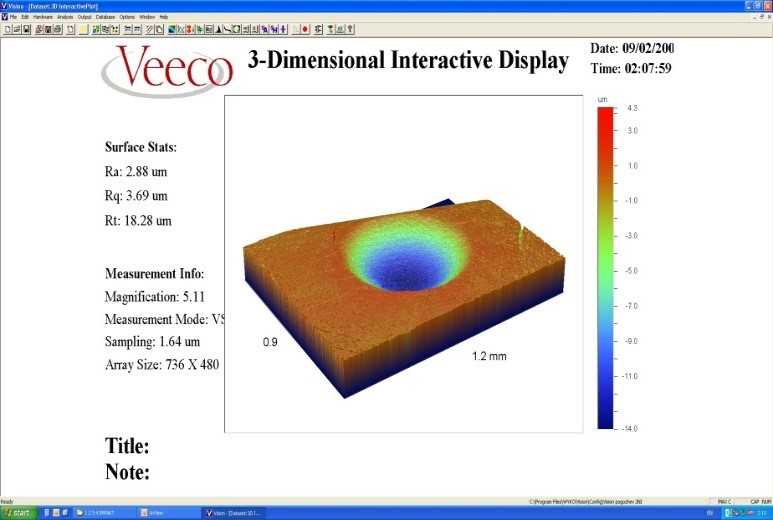
Task: Click the 3-Dimensional Interactive Display heading
Action: 408,61
